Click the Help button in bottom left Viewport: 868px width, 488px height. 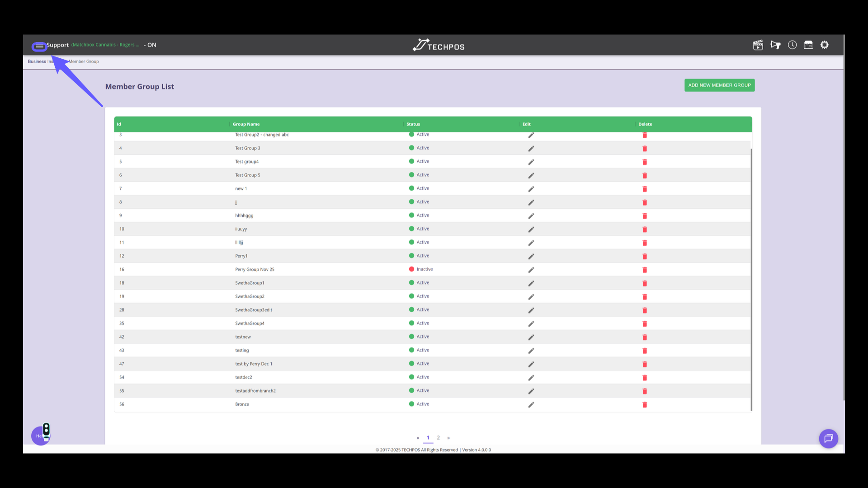(40, 435)
